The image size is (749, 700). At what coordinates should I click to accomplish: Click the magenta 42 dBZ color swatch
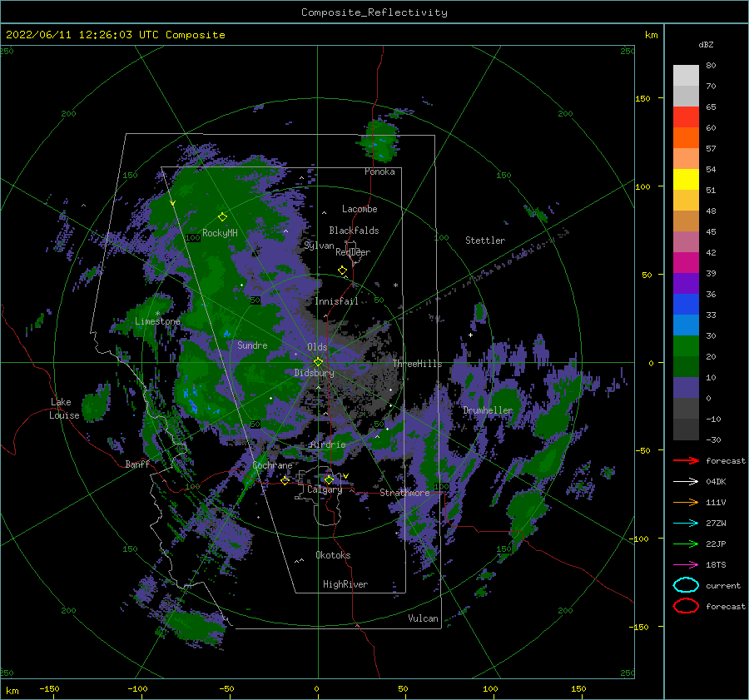tap(686, 262)
